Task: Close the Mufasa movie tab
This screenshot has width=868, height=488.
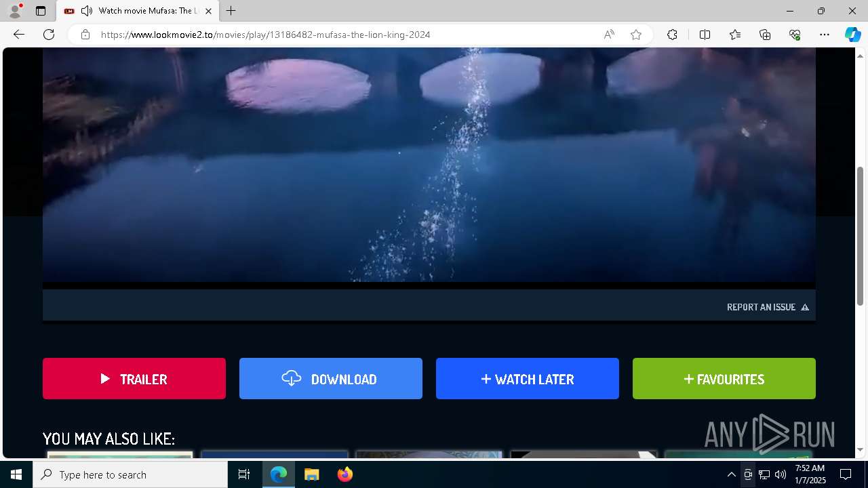Action: tap(208, 11)
